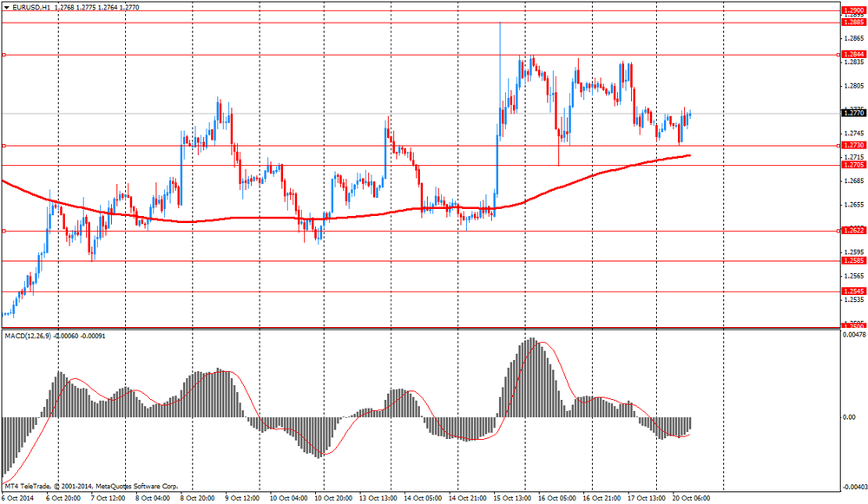Select the 1.2885 red price level label

click(853, 23)
